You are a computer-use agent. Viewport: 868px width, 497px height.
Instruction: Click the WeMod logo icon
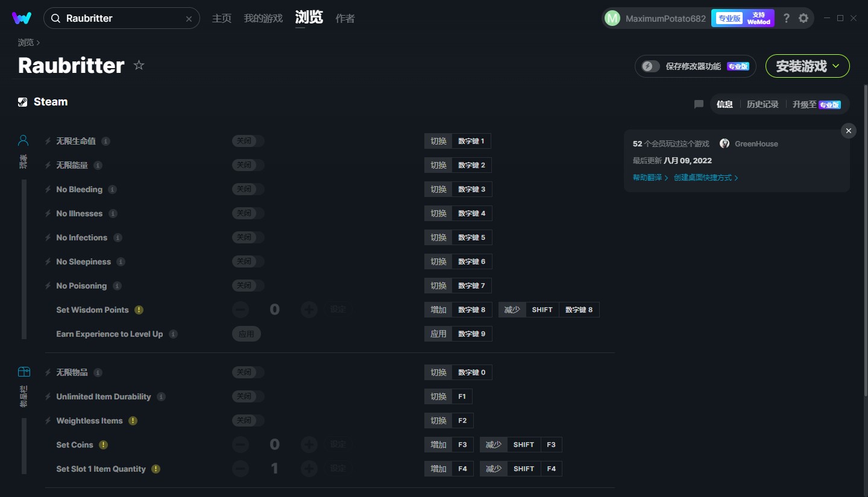22,18
